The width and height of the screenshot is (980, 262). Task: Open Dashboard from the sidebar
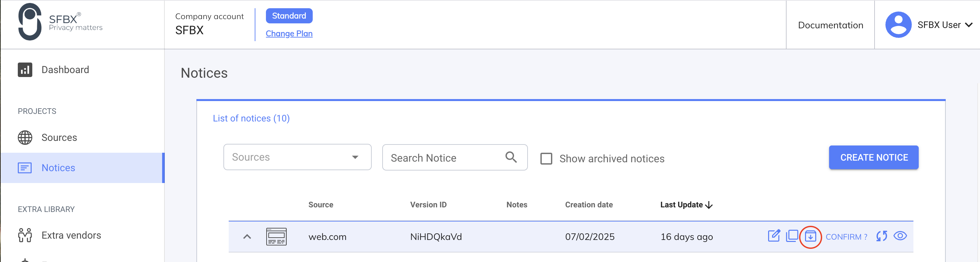tap(65, 69)
